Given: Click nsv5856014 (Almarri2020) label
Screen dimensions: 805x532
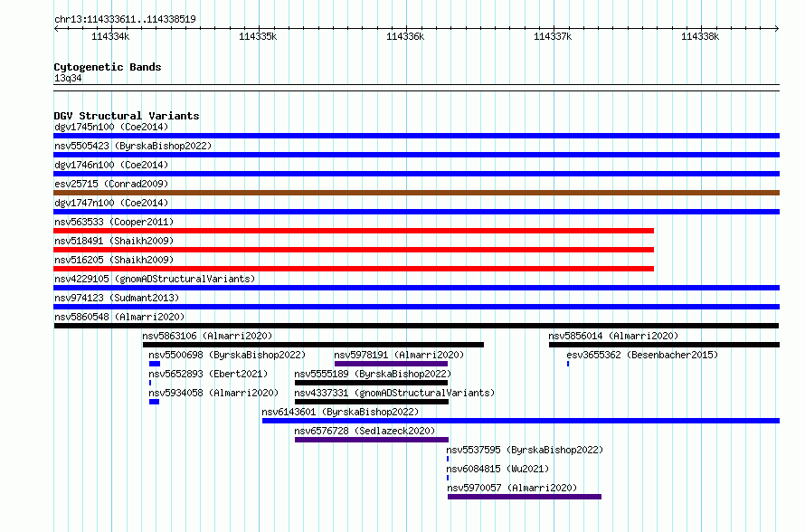Looking at the screenshot, I should [613, 336].
